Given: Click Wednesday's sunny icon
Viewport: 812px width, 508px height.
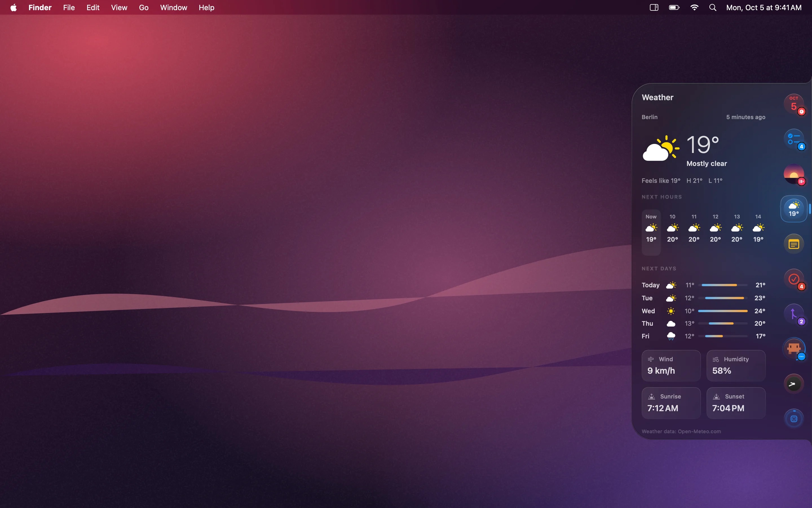Looking at the screenshot, I should pos(671,311).
